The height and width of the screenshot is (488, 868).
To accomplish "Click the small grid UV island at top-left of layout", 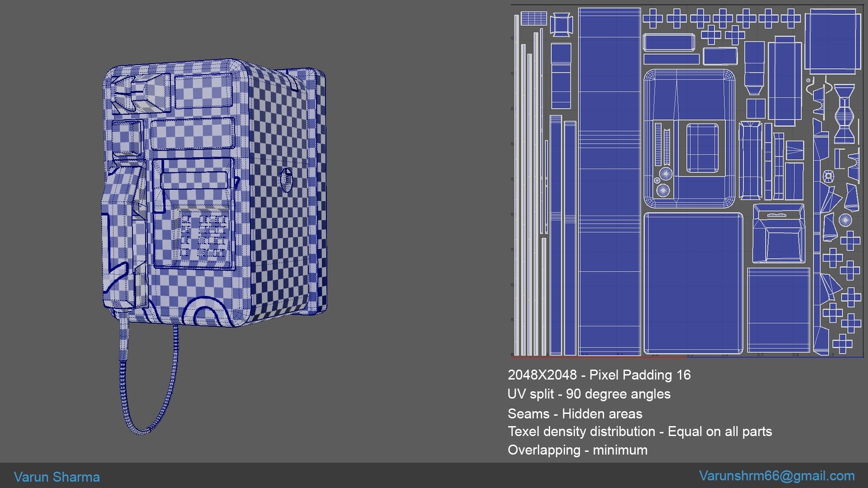I will point(534,19).
